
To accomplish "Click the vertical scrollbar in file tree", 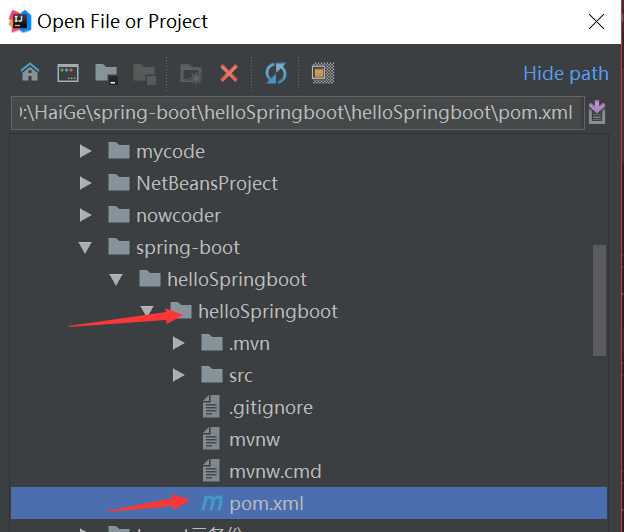I will (599, 300).
